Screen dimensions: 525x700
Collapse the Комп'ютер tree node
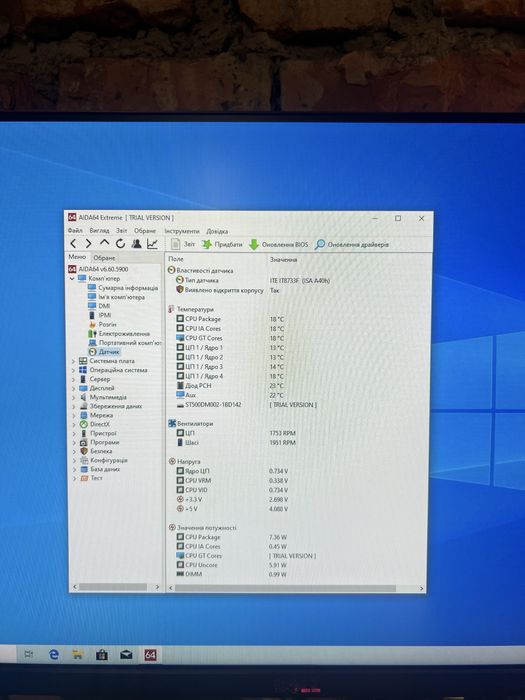click(x=72, y=279)
